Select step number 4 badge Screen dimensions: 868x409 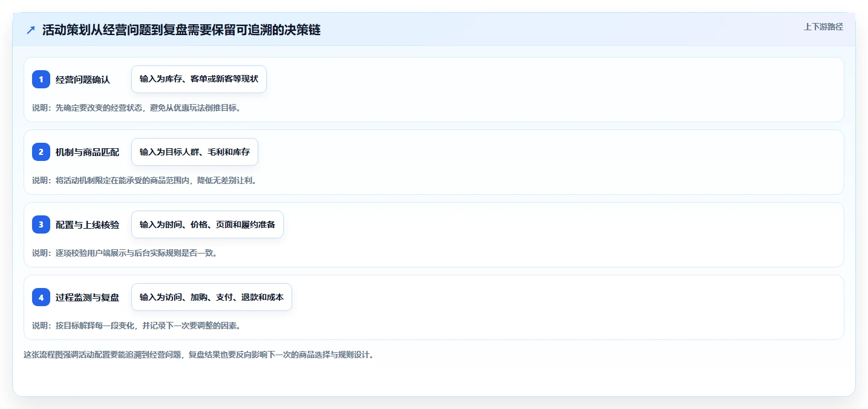[x=41, y=297]
